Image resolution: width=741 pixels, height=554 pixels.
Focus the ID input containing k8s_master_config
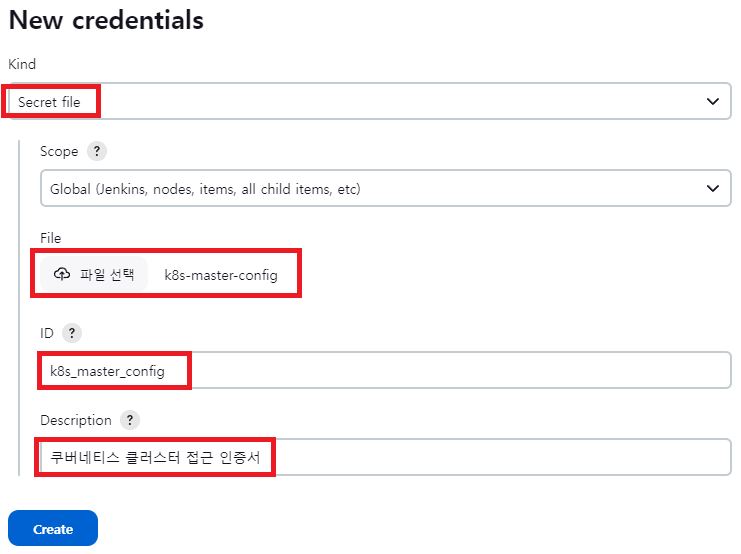(x=386, y=370)
